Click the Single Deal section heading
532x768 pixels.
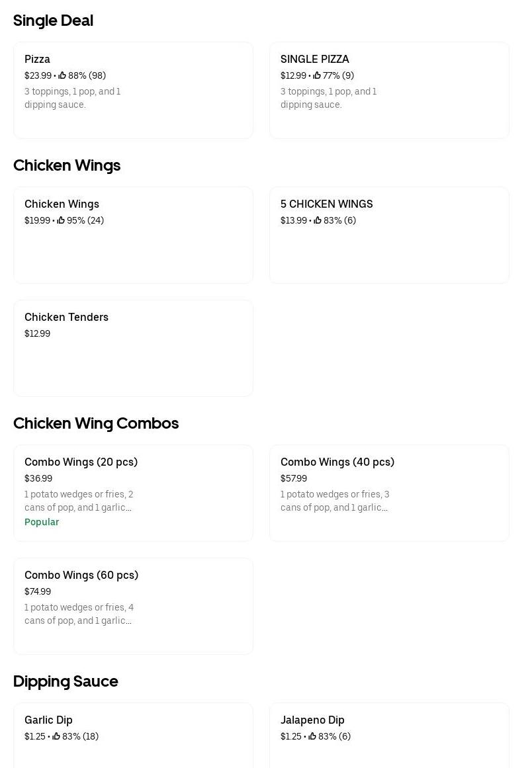53,21
